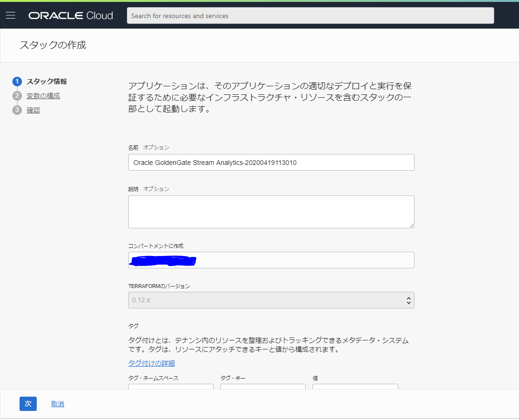This screenshot has width=519, height=420.
Task: Open the TERRAFORMのバージョン dropdown
Action: (271, 300)
